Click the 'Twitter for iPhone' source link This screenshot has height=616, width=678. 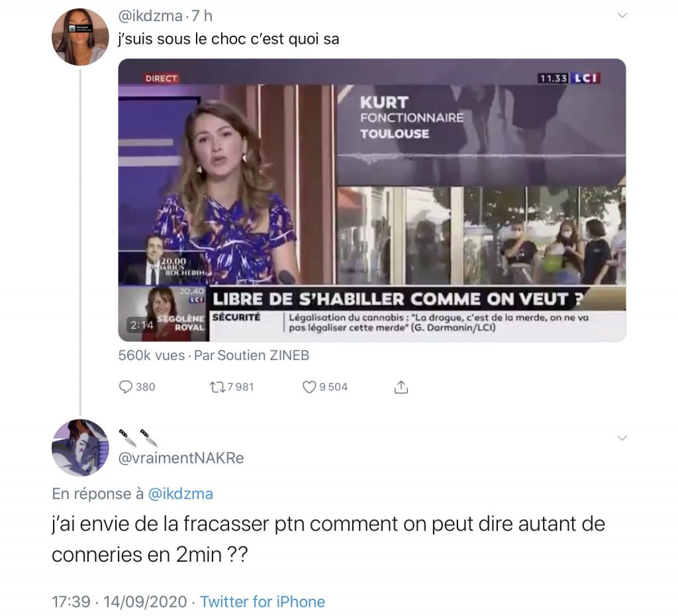(x=262, y=601)
